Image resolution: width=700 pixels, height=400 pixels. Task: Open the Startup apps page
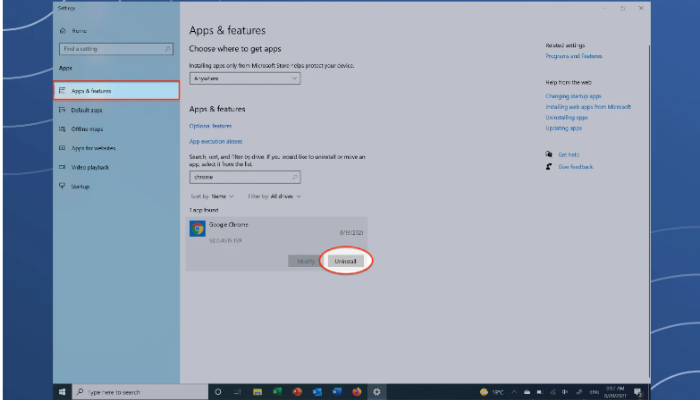click(80, 186)
